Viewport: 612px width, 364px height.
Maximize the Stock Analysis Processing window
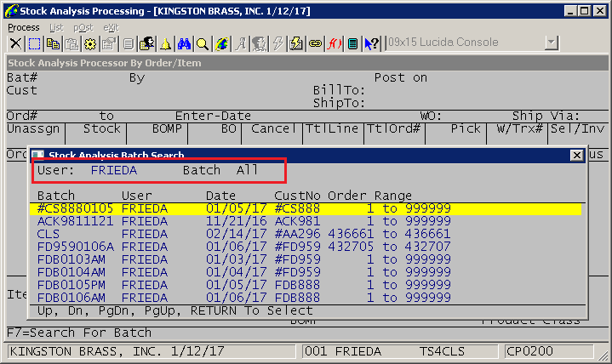[x=585, y=10]
